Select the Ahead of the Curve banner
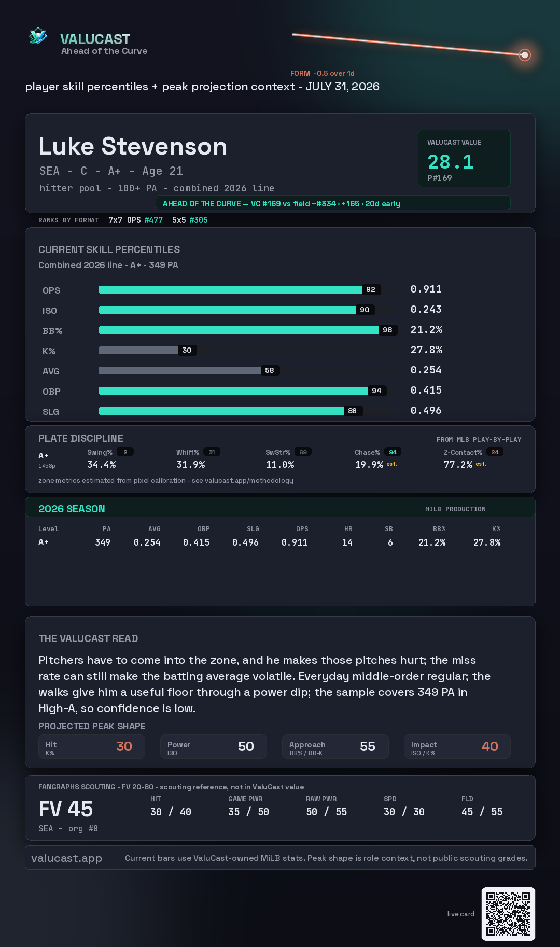The image size is (560, 947). click(x=333, y=203)
